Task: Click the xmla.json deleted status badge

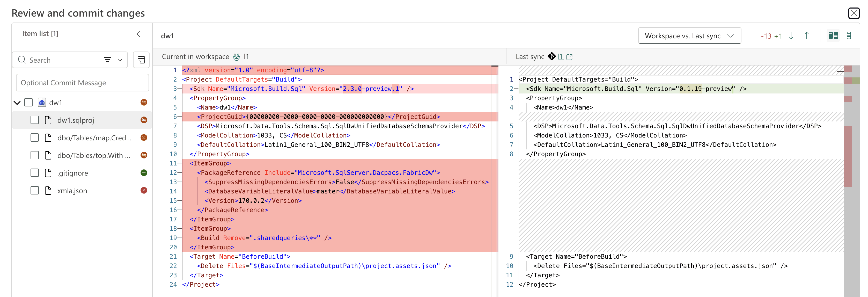Action: (x=144, y=191)
